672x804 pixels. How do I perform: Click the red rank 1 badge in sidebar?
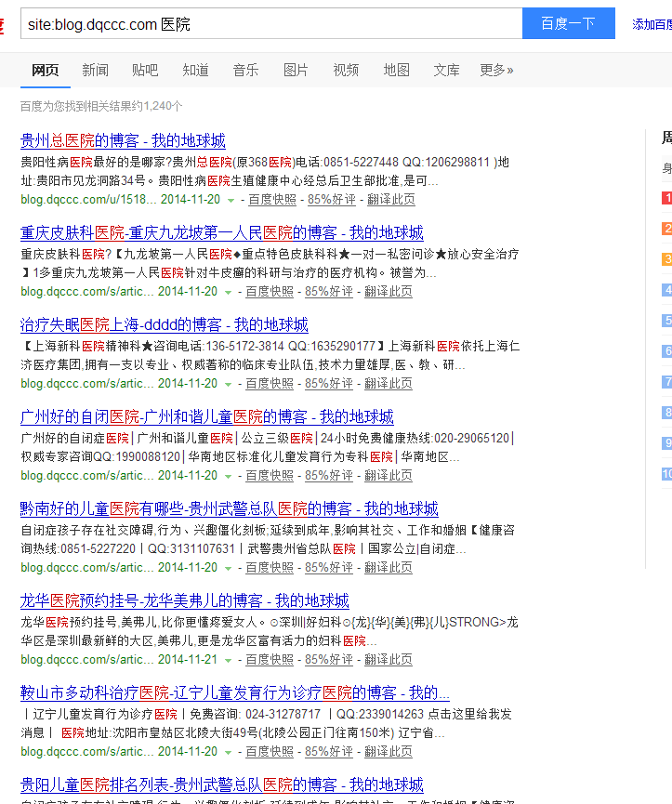(x=666, y=198)
